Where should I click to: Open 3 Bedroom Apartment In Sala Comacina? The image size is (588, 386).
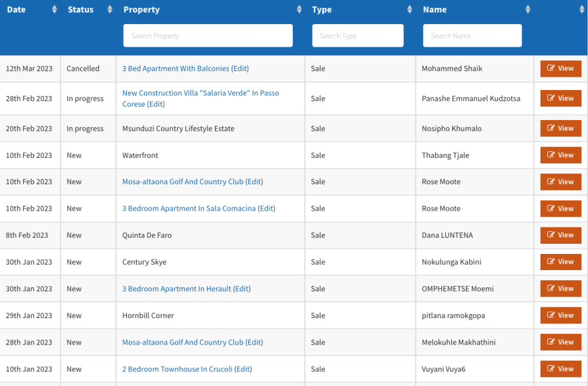click(x=188, y=208)
